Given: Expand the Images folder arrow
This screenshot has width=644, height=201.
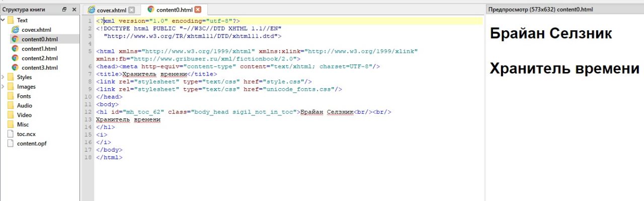Looking at the screenshot, I should (4, 87).
